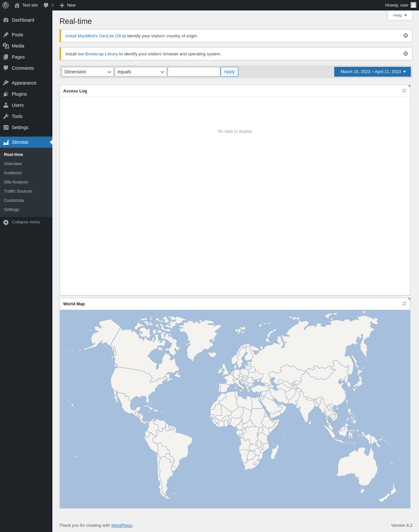Screen dimensions: 419x532
Task: Dismiss the MaxMind GeoLite notice
Action: coord(406,36)
